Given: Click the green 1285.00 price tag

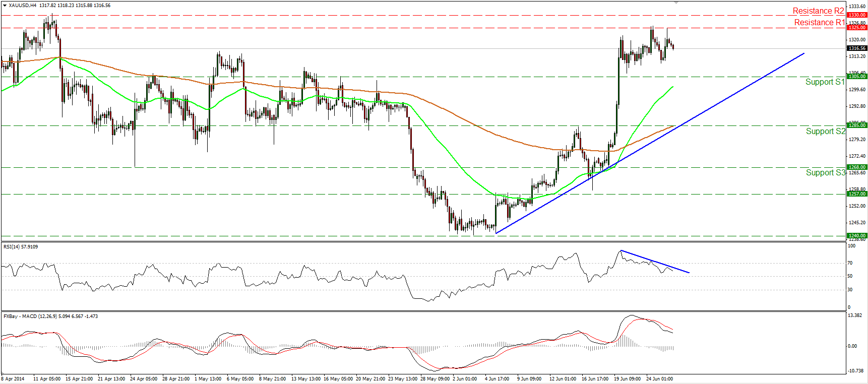Looking at the screenshot, I should click(857, 125).
